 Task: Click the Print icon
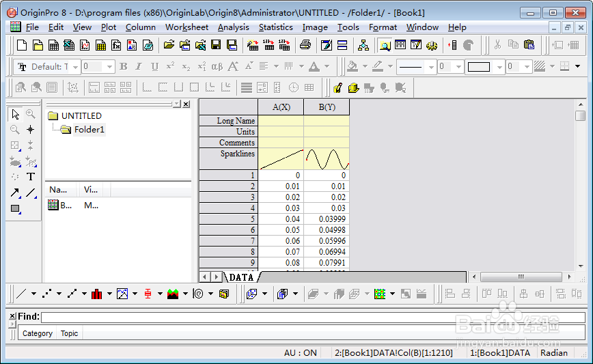click(305, 45)
